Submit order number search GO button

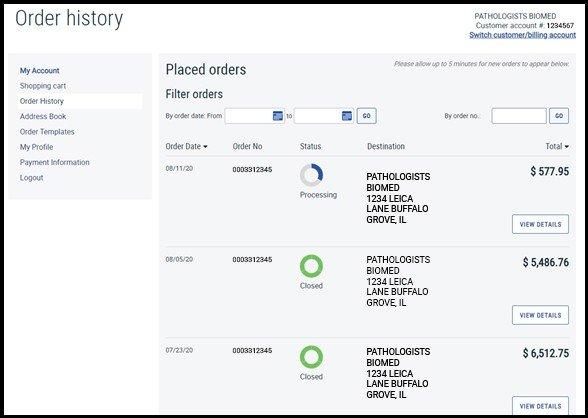559,116
